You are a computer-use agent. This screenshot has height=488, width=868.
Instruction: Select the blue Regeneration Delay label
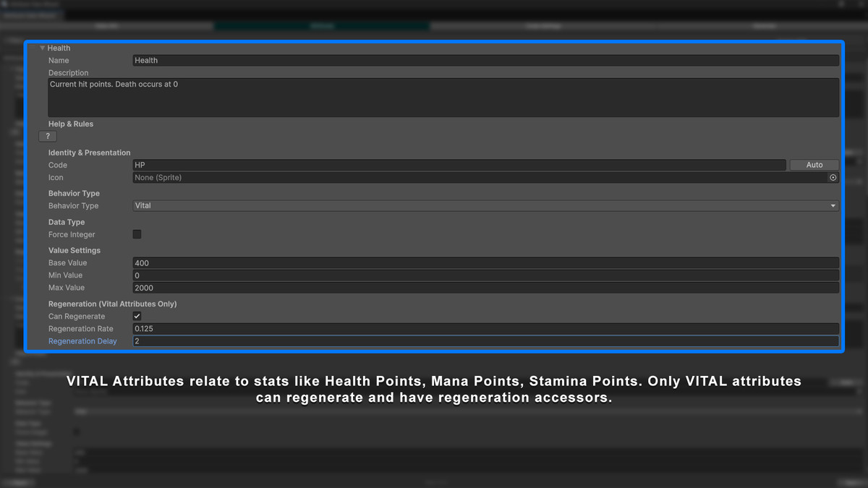(x=82, y=341)
